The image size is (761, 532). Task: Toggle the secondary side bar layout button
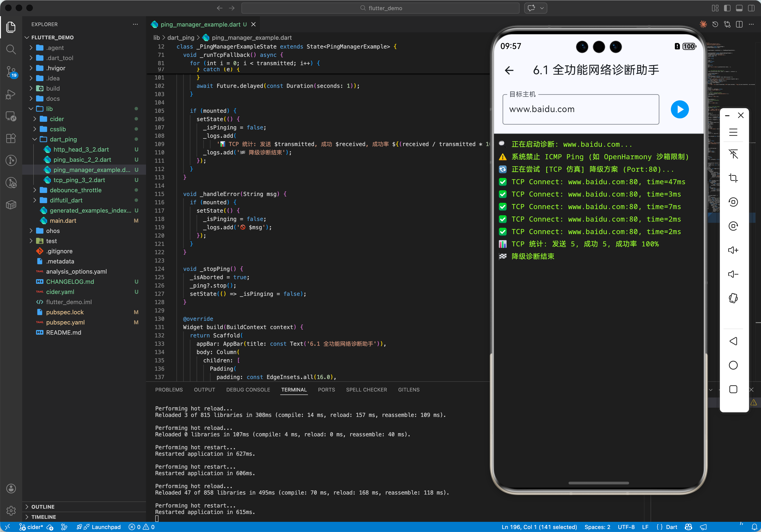click(x=751, y=8)
